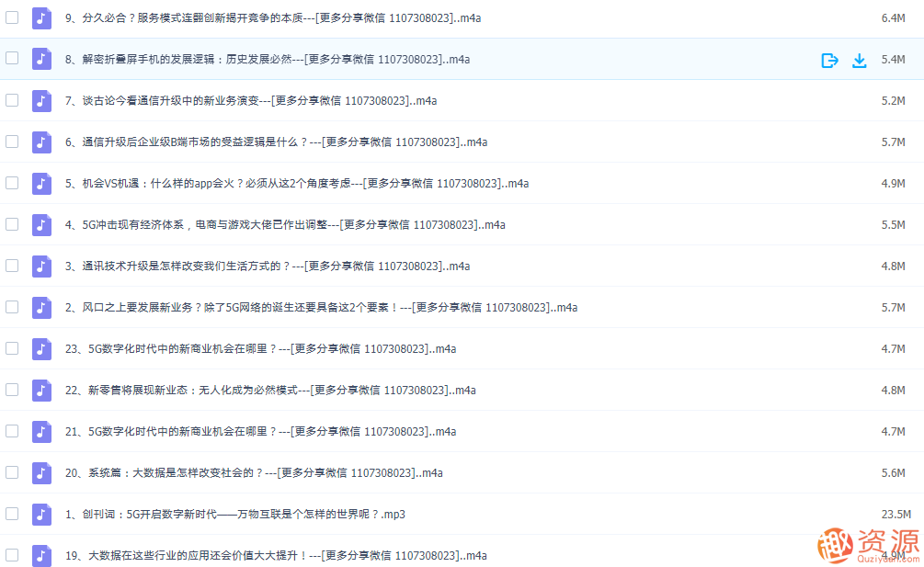Click audio file icon for item 22、新零售
This screenshot has width=924, height=567.
click(x=41, y=390)
